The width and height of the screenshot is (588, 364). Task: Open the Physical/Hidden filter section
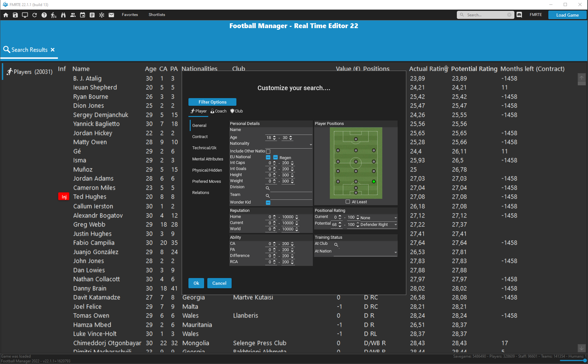207,170
